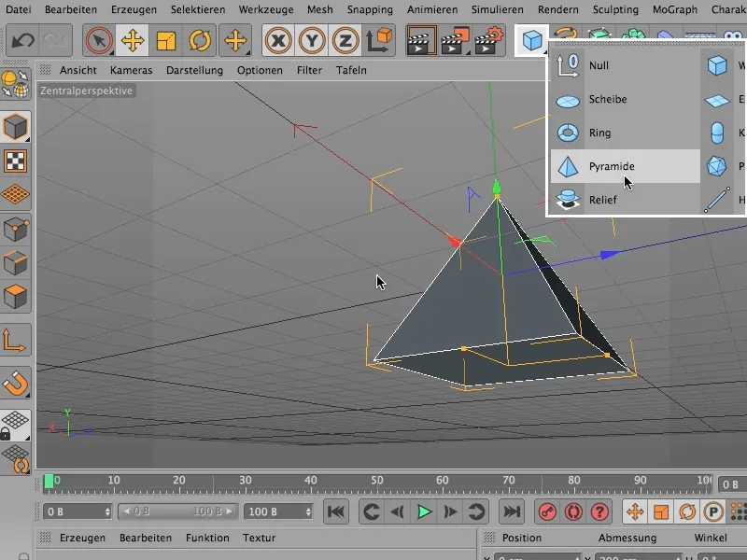Click the timeline at frame 50
747x560 pixels.
coord(376,482)
